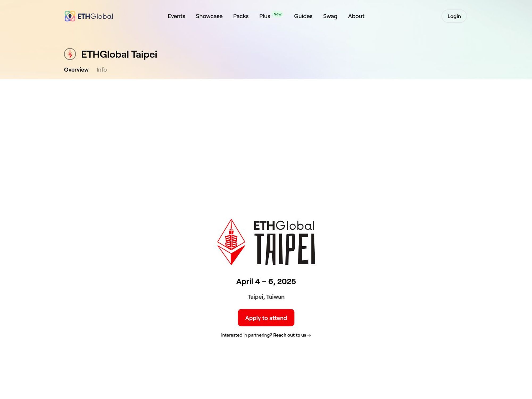532x399 pixels.
Task: Click the ETHGlobal Taipei event icon
Action: pyautogui.click(x=69, y=54)
